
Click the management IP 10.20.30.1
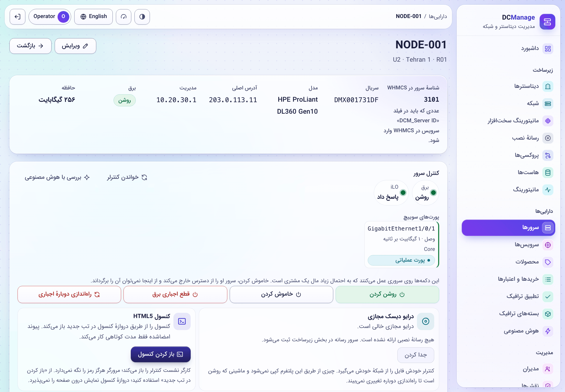click(x=176, y=100)
